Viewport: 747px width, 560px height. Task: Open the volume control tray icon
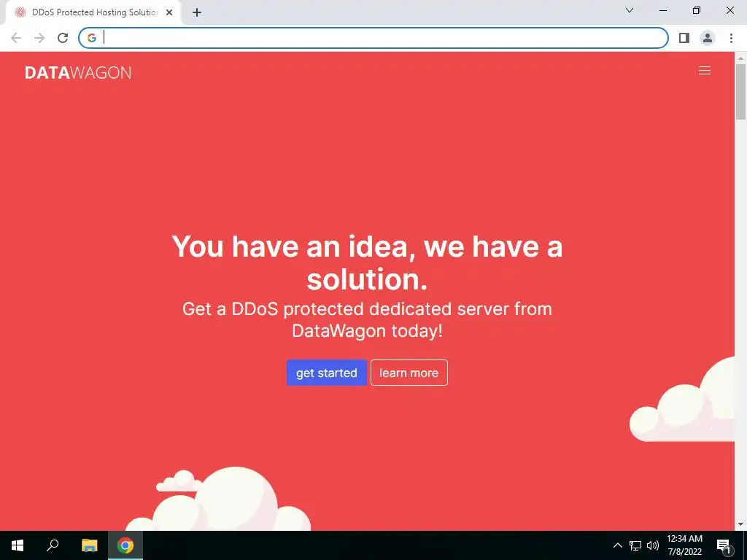(653, 545)
